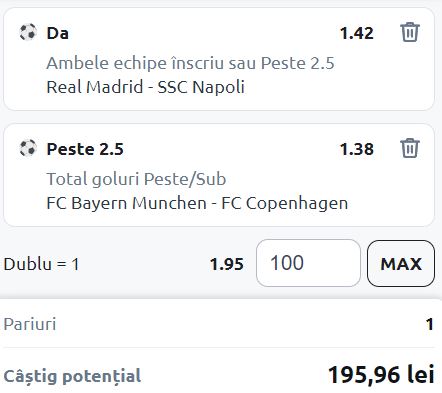Click the 1.42 odds value
Image resolution: width=442 pixels, height=393 pixels.
(x=356, y=33)
